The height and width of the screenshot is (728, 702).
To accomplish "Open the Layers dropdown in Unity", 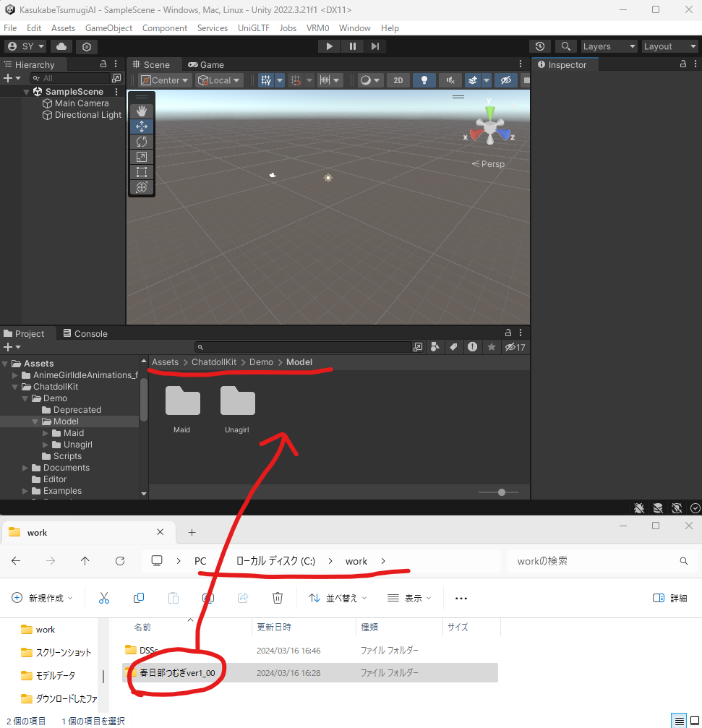I will [x=609, y=46].
